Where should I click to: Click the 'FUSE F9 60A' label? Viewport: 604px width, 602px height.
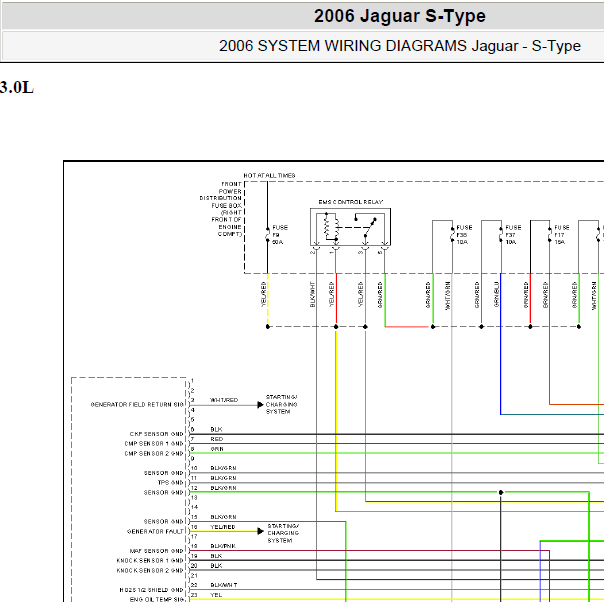280,235
